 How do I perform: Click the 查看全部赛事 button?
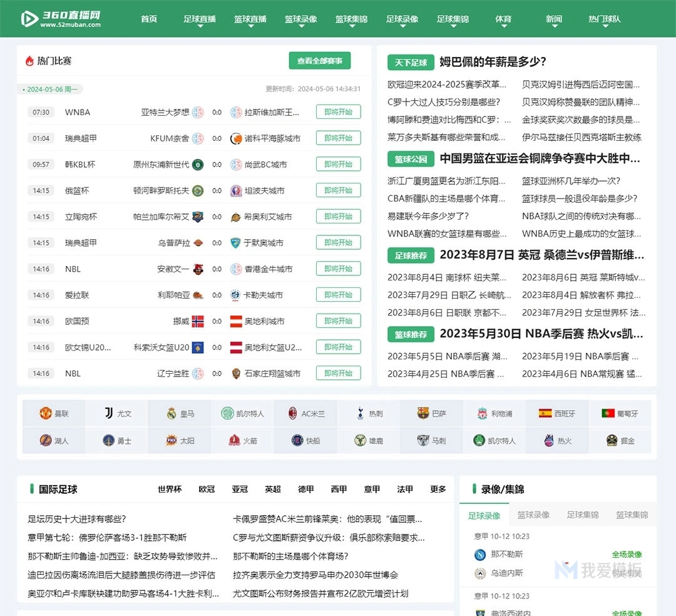tap(320, 61)
